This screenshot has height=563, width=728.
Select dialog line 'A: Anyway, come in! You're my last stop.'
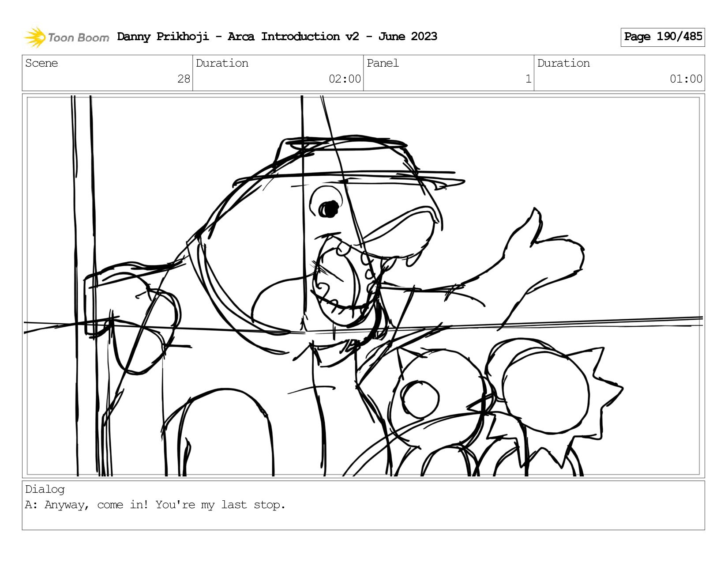pos(155,505)
